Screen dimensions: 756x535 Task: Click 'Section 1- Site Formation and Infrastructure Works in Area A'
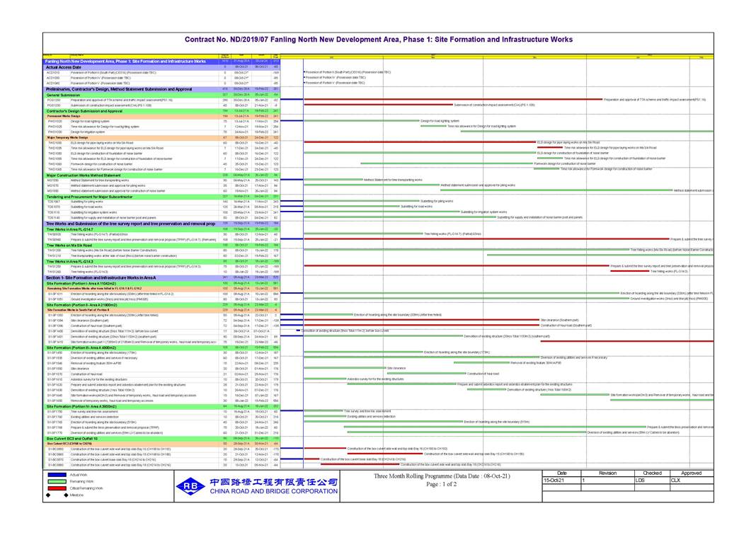click(161, 277)
